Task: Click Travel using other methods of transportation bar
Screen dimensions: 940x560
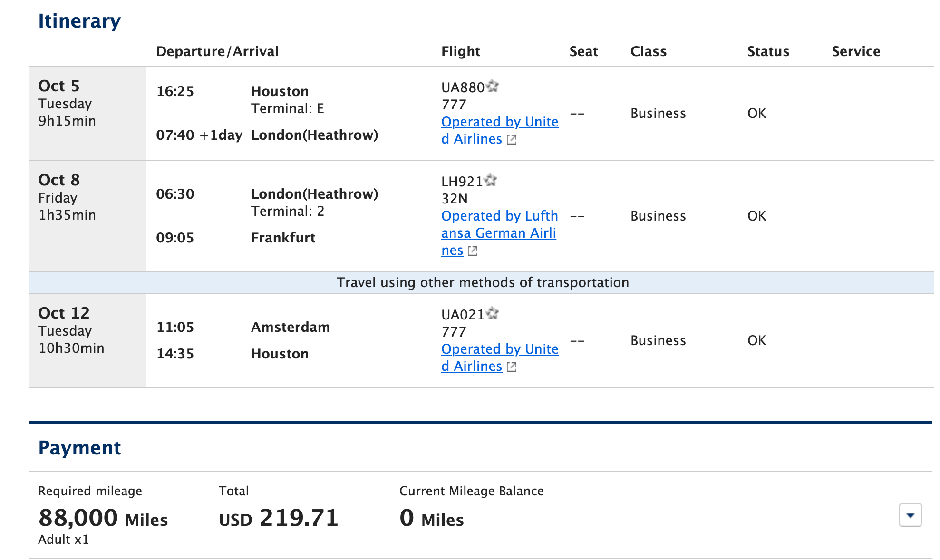Action: pyautogui.click(x=481, y=282)
